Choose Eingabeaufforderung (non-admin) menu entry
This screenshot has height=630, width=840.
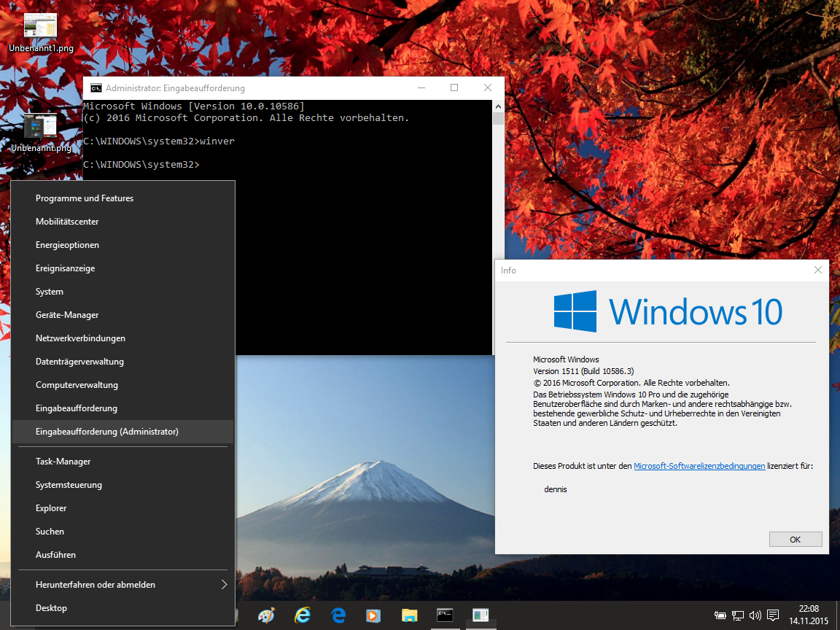tap(122, 408)
